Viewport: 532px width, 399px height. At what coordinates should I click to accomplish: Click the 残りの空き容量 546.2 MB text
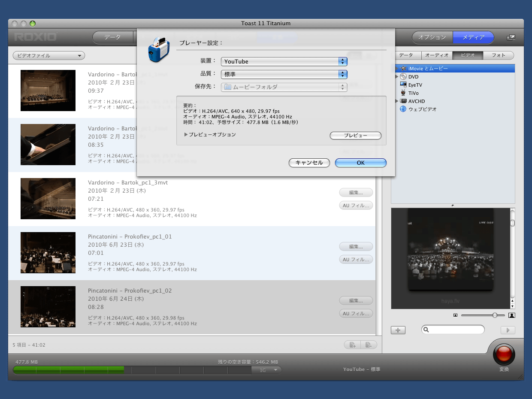(248, 362)
